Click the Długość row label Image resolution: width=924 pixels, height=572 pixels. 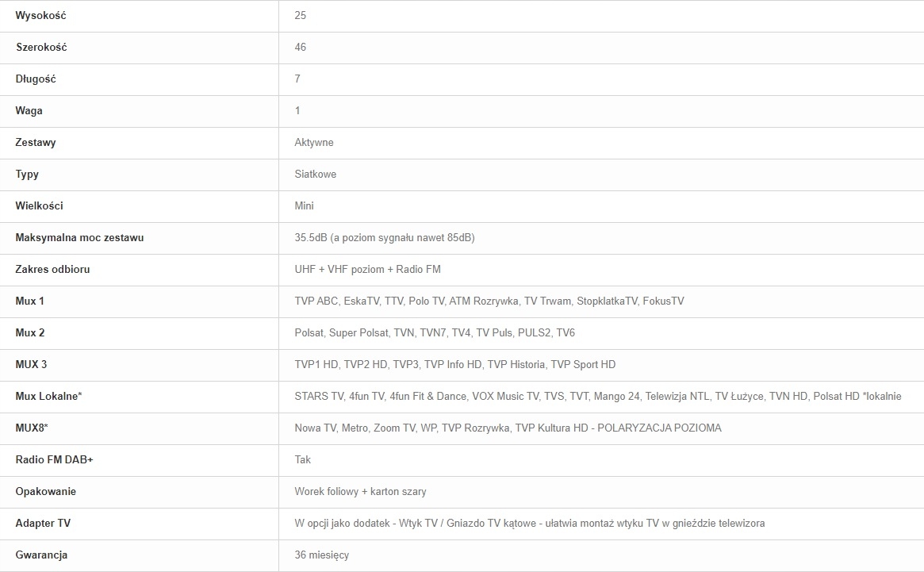[36, 79]
